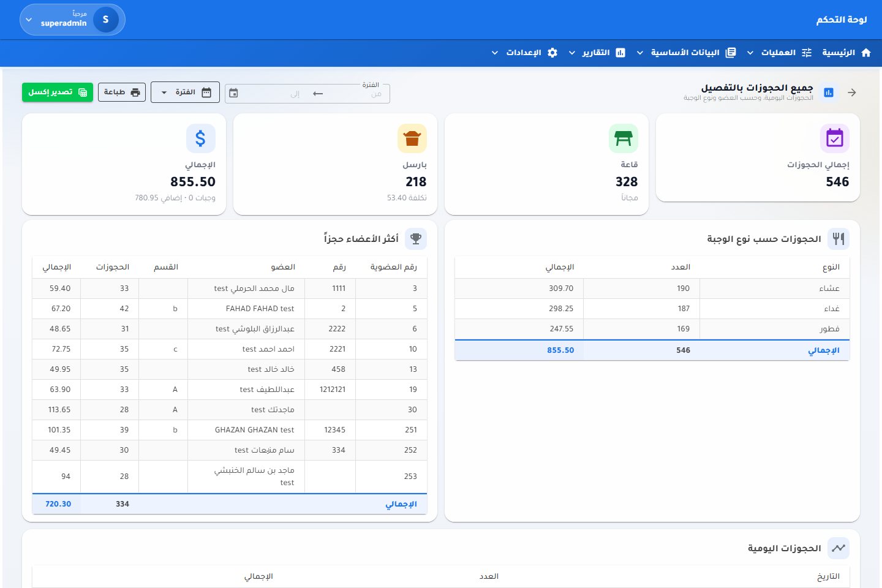This screenshot has height=588, width=882.
Task: Click the فطور row in meal type table
Action: coord(652,329)
